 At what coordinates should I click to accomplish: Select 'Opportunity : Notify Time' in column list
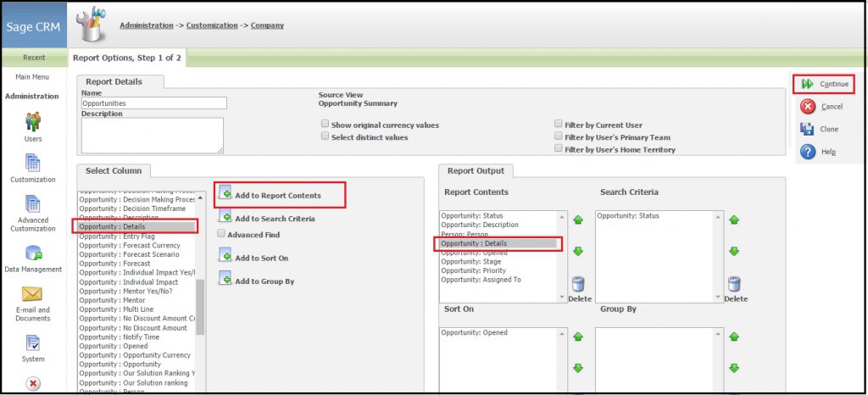point(137,337)
